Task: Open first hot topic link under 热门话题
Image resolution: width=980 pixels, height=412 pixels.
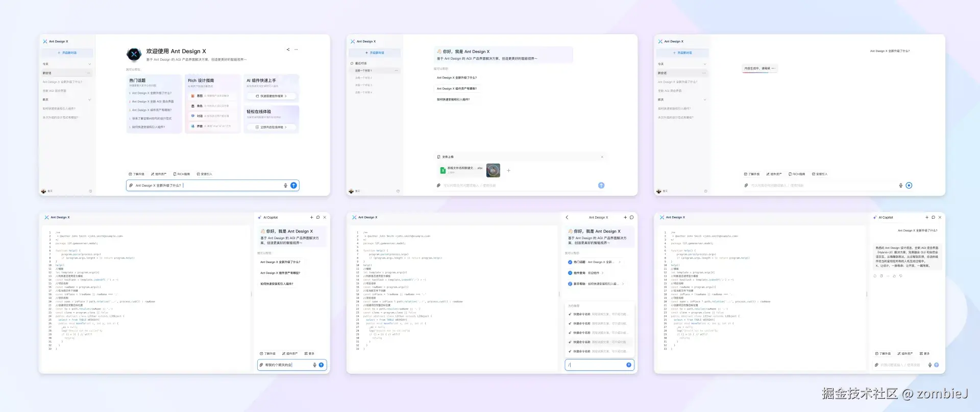Action: pyautogui.click(x=152, y=93)
